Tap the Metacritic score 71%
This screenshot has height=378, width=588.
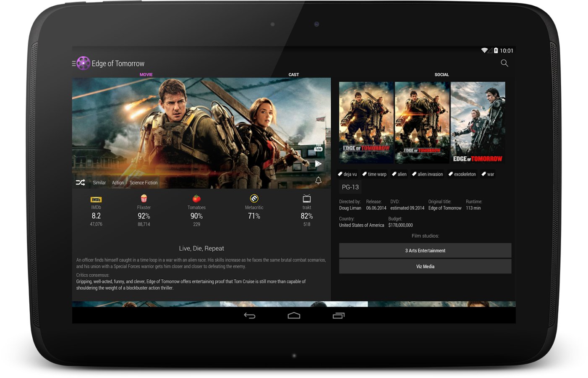[254, 216]
